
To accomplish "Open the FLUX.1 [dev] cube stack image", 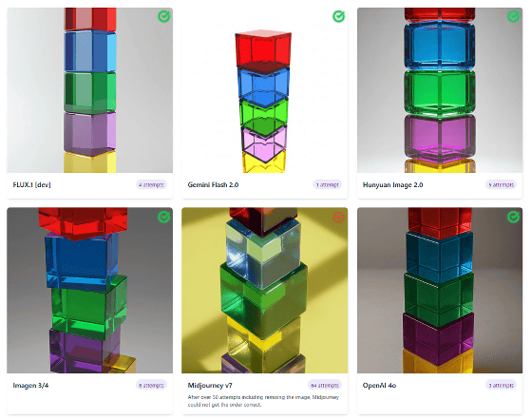I will pyautogui.click(x=90, y=90).
